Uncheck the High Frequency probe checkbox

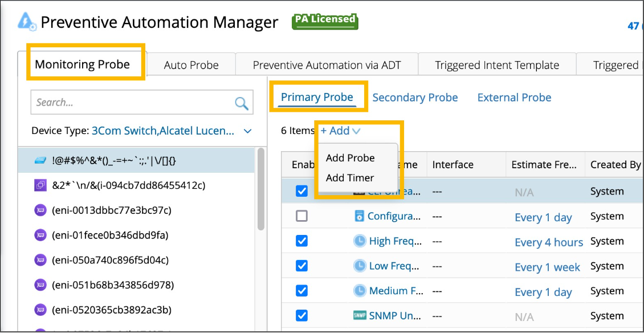(x=302, y=241)
